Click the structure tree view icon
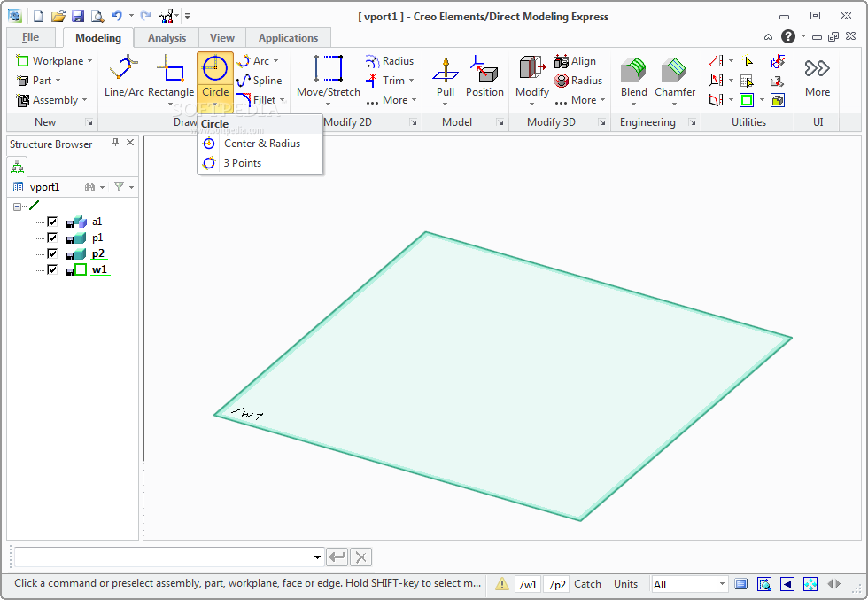The image size is (868, 600). coord(18,167)
